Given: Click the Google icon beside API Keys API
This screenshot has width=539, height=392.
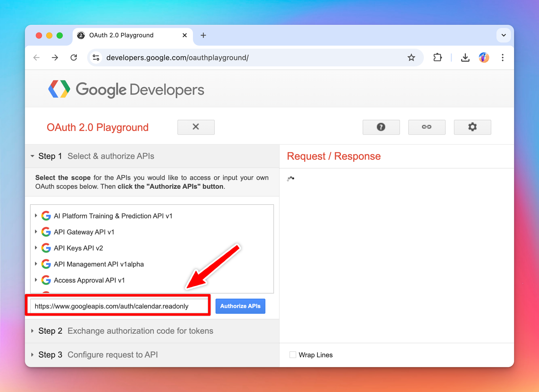Looking at the screenshot, I should coord(46,248).
